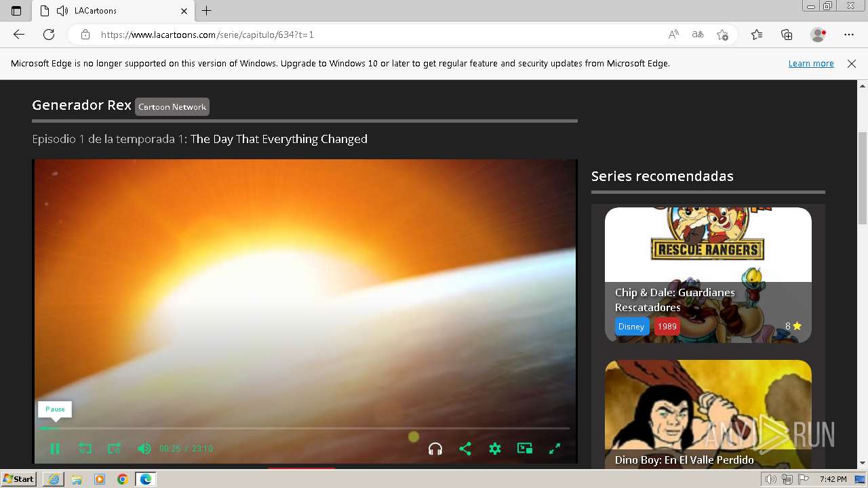Toggle picture-in-picture mode
Viewport: 868px width, 488px height.
tap(525, 449)
